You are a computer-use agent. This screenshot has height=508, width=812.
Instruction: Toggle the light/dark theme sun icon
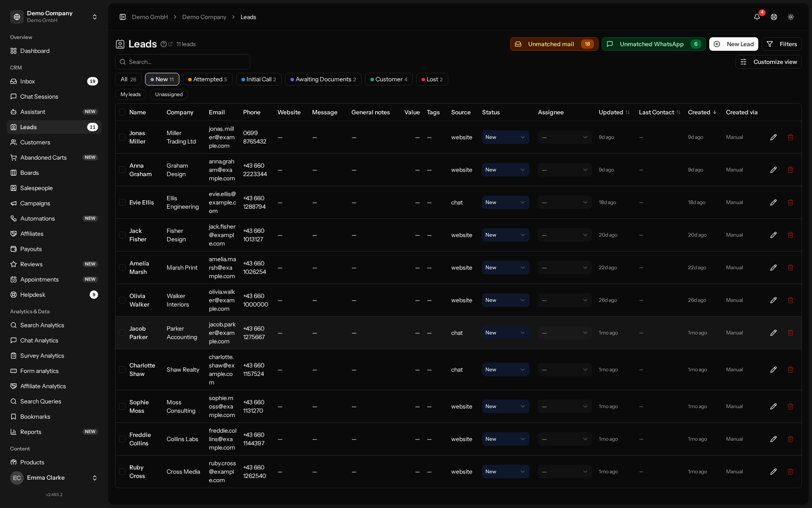click(x=791, y=17)
